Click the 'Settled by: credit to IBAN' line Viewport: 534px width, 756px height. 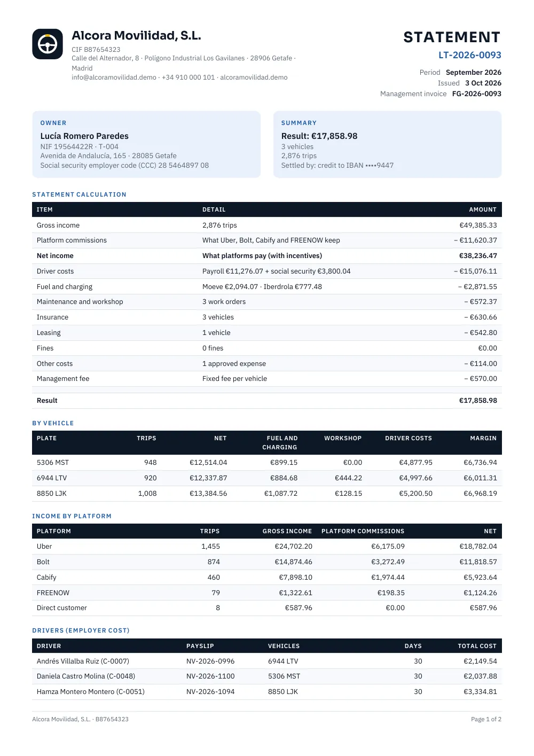pos(337,166)
